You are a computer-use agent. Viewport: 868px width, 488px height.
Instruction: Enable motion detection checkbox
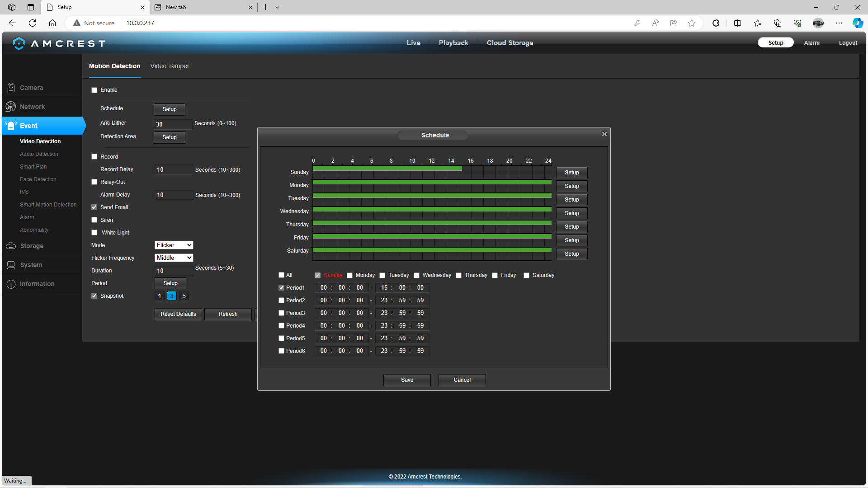94,90
